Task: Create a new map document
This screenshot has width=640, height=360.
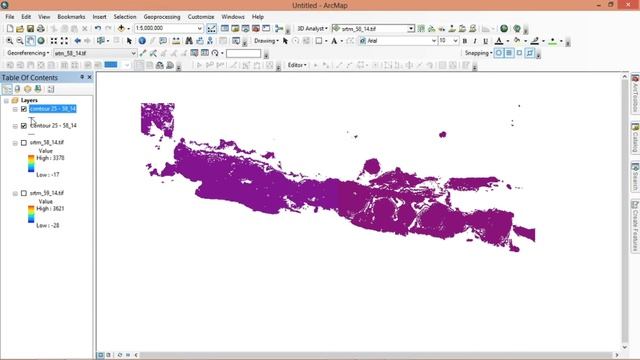Action: 10,29
